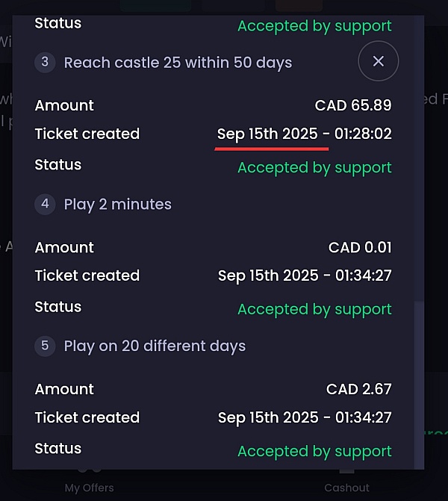Select the 'Reach castle 25 within 50 days' task
Viewport: 448px width, 501px height.
[x=178, y=63]
